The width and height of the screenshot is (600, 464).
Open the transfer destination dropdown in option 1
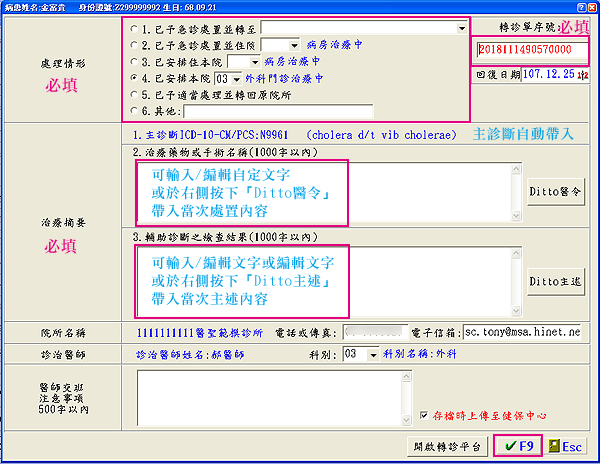pos(458,29)
